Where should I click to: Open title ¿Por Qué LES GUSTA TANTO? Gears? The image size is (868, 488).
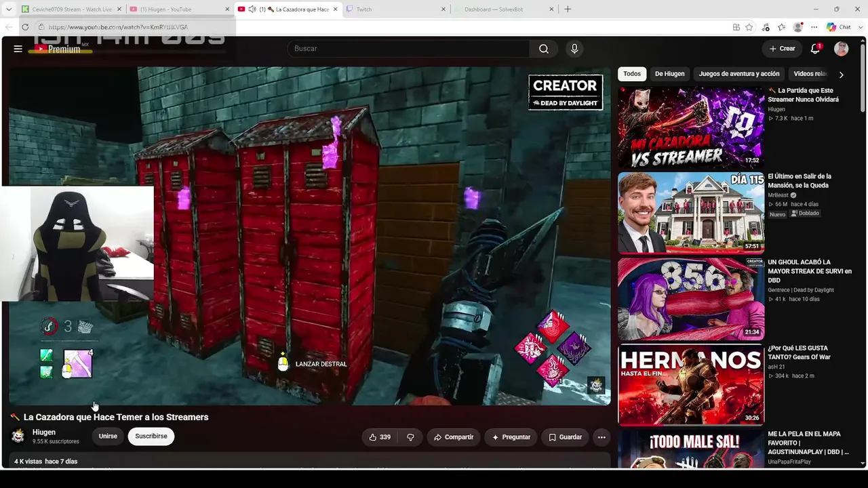799,352
